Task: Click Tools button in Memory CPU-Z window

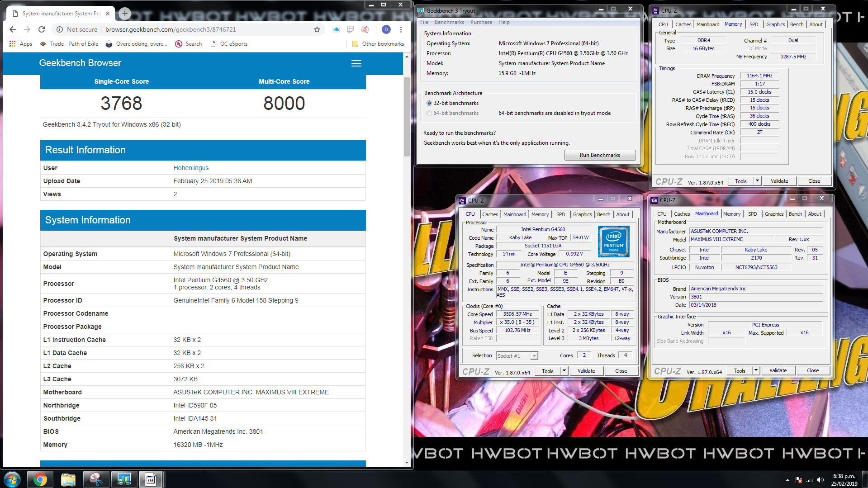Action: pyautogui.click(x=740, y=181)
